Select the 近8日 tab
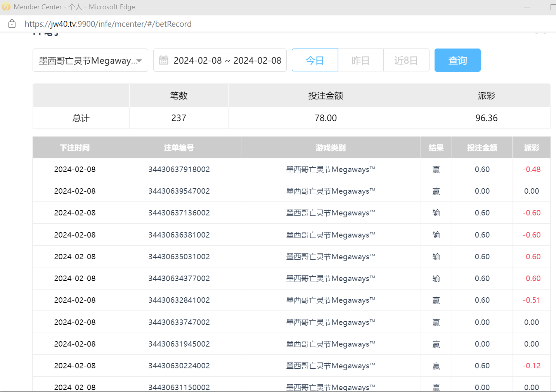This screenshot has height=392, width=556. [406, 60]
